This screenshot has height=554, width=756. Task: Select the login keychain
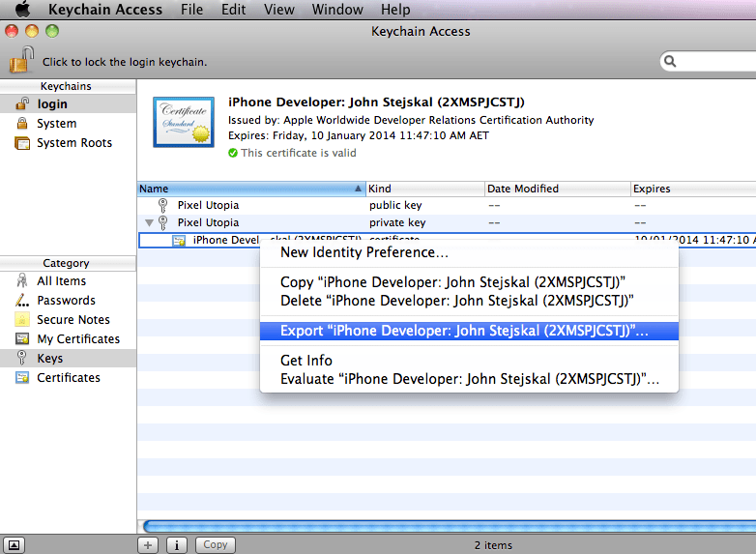tap(68, 103)
